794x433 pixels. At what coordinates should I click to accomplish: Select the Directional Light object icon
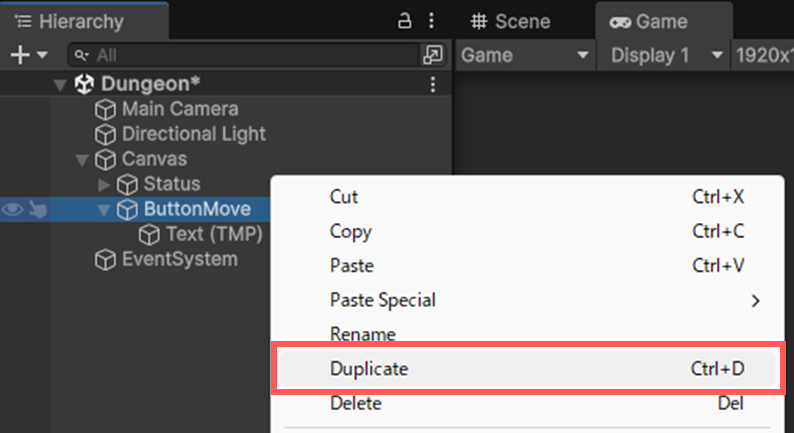105,134
